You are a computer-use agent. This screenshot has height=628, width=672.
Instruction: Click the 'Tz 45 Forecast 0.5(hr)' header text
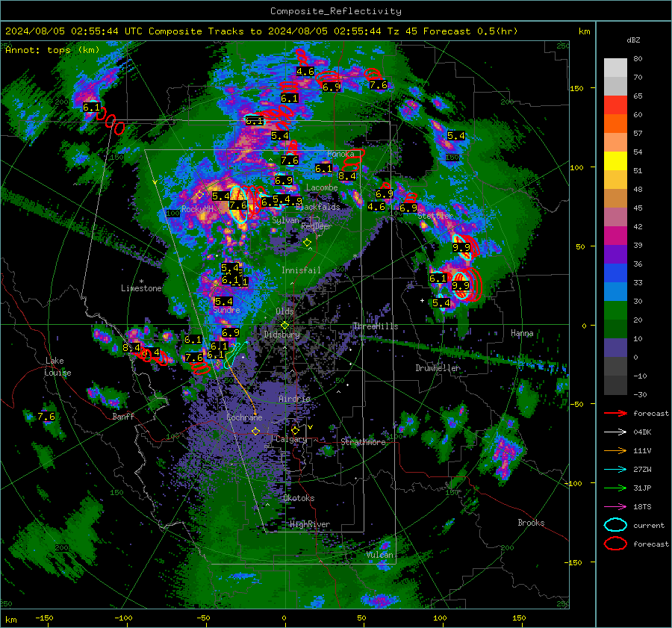coord(452,31)
